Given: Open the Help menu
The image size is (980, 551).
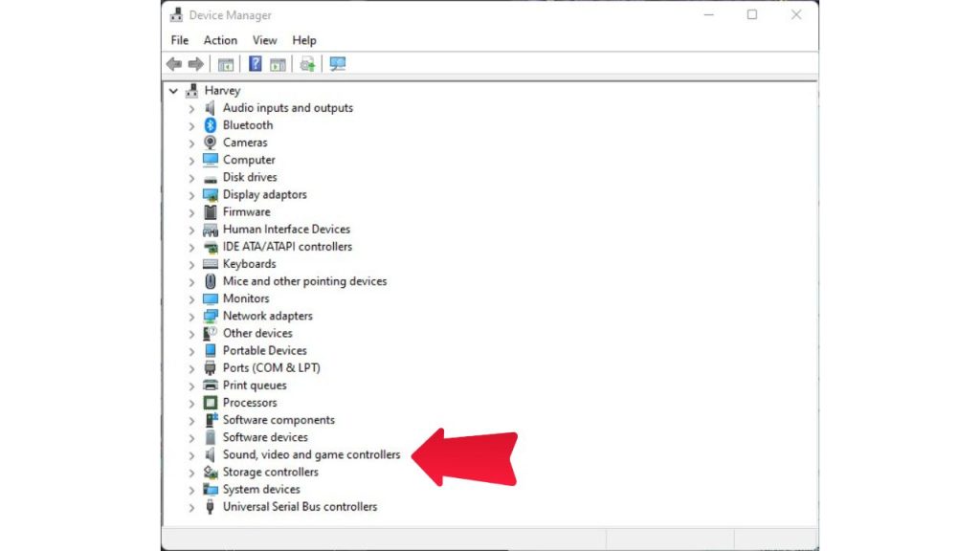Looking at the screenshot, I should point(304,40).
